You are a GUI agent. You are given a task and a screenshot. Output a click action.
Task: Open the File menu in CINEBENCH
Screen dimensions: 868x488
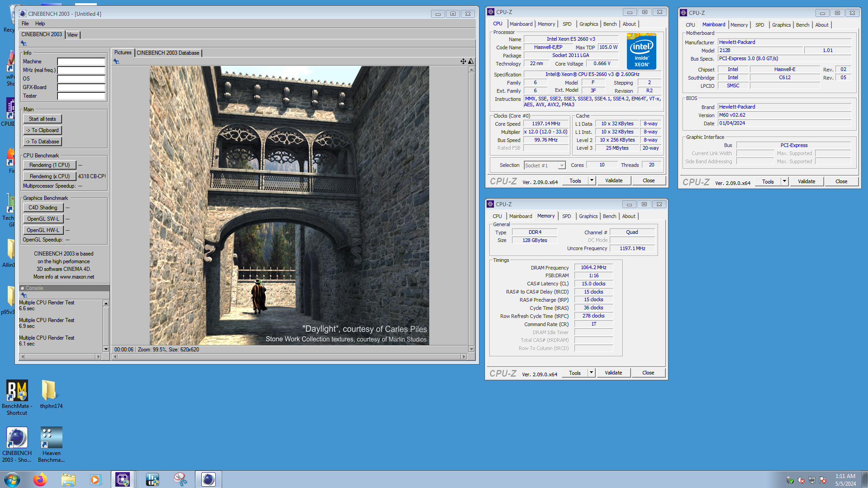point(25,24)
